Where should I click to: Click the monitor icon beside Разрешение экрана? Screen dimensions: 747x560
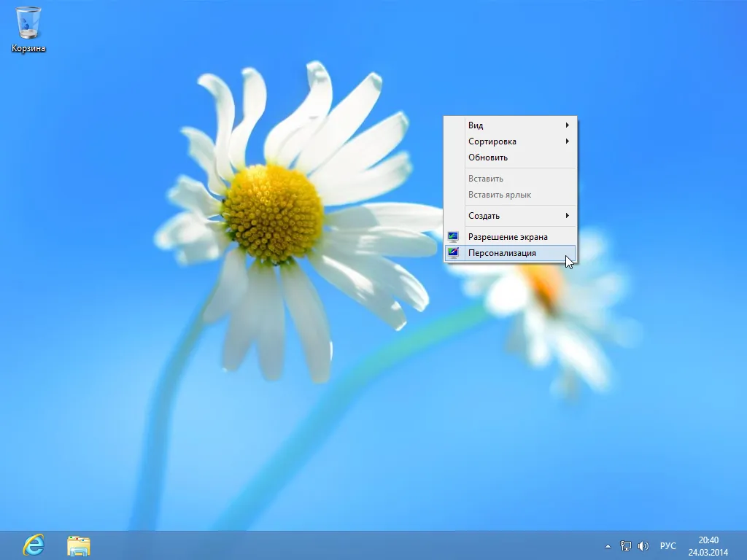click(x=453, y=237)
